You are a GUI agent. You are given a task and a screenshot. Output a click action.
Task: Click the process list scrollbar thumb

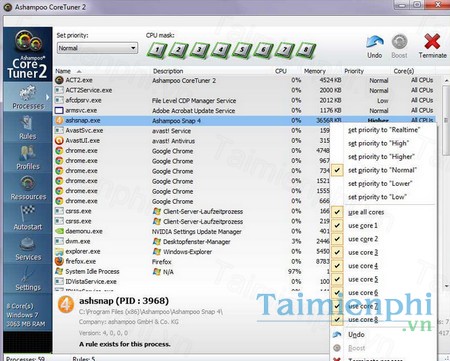pyautogui.click(x=446, y=120)
